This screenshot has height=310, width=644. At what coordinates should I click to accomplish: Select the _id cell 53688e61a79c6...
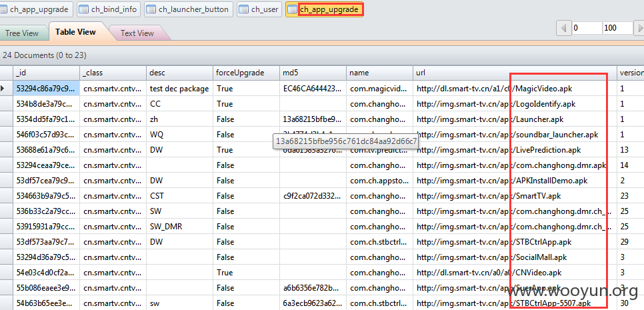[x=47, y=150]
